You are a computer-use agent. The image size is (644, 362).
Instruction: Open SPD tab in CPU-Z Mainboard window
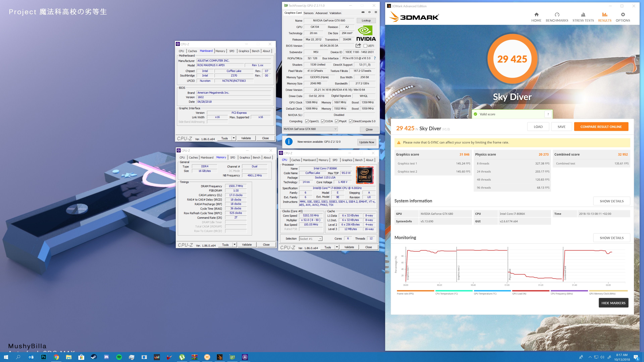coord(232,51)
